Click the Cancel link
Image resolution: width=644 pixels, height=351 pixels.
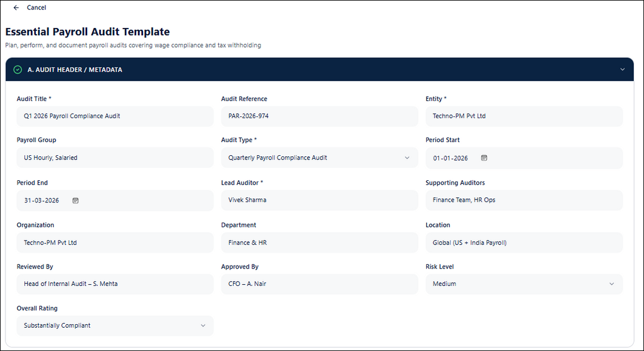pyautogui.click(x=36, y=7)
